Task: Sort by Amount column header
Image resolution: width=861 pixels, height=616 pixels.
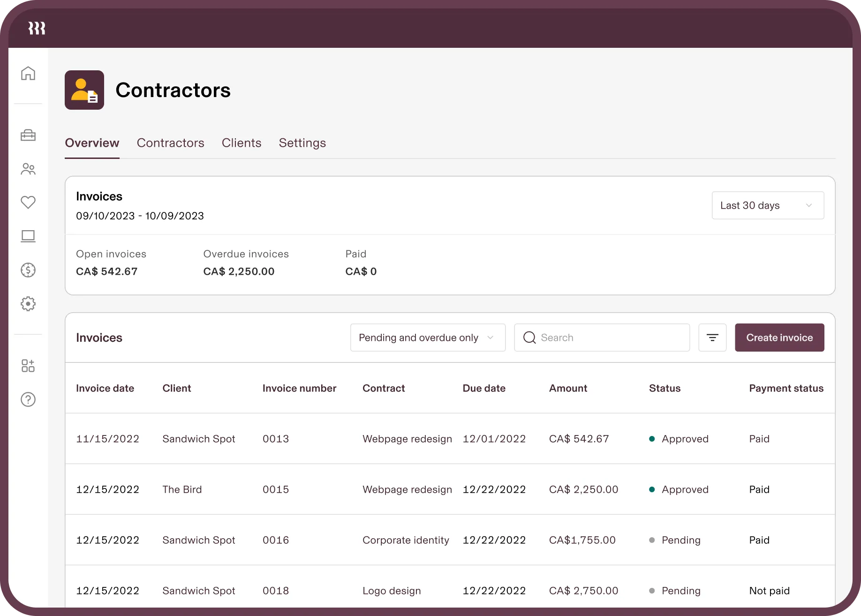Action: (568, 388)
